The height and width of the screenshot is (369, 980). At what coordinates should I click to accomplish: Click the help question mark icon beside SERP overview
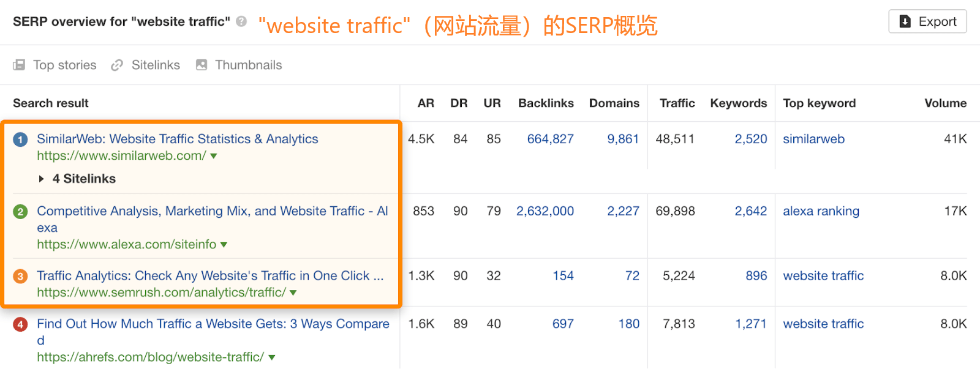(x=241, y=21)
